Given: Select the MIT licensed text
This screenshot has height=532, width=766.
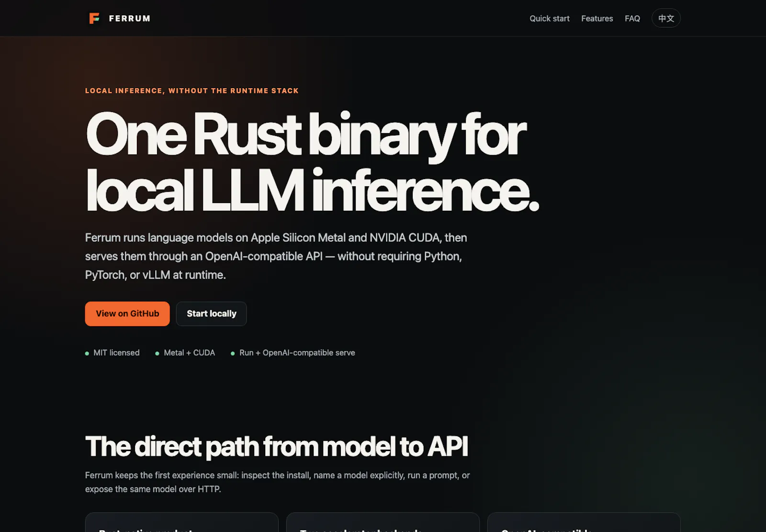Looking at the screenshot, I should (116, 353).
